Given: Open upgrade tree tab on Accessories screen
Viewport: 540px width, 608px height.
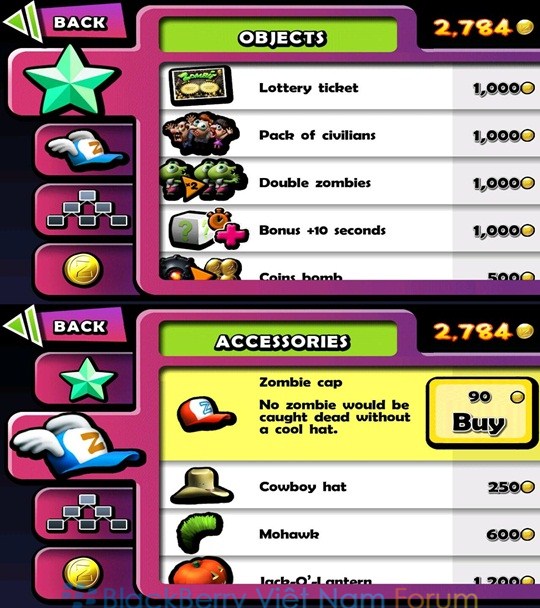Looking at the screenshot, I should 85,513.
